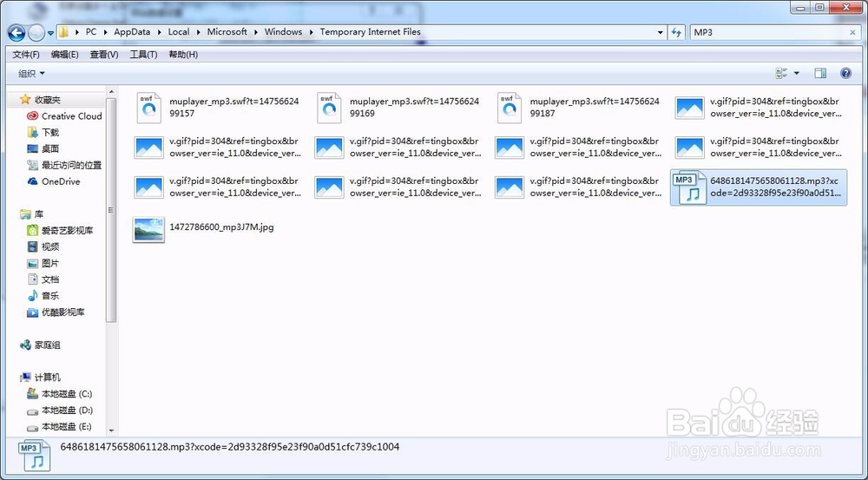Screen dimensions: 868x480
Task: Open 下载 folder in sidebar
Action: 43,132
